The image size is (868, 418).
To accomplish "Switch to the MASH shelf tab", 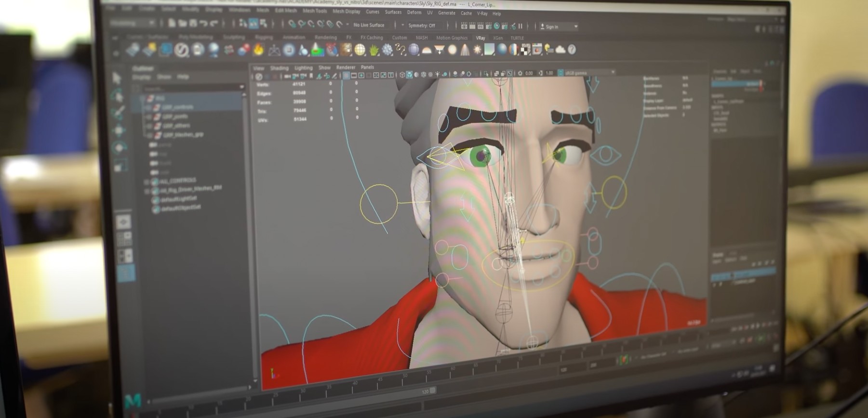I will (421, 38).
